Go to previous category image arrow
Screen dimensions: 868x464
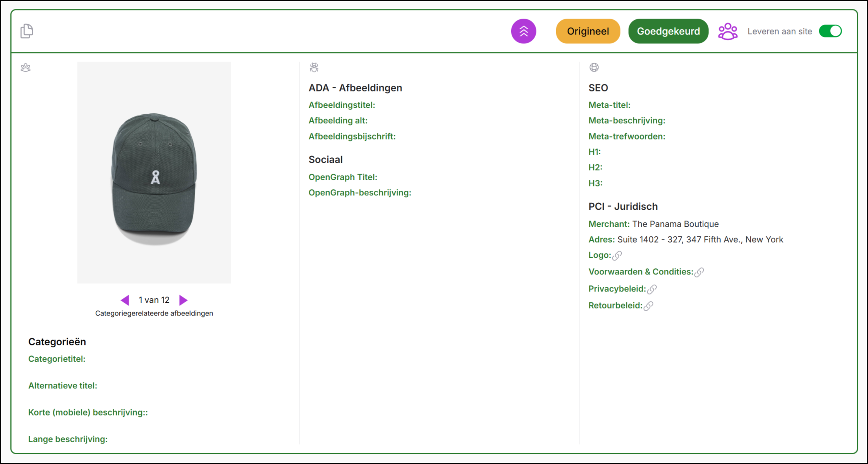click(125, 300)
